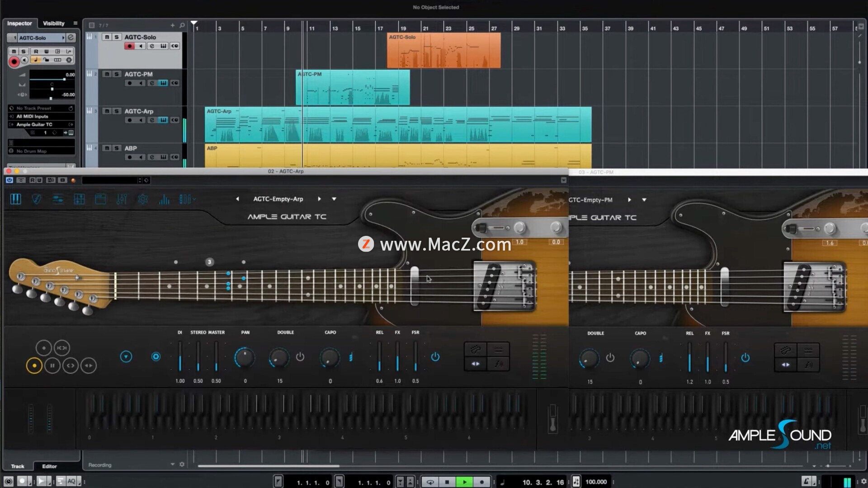This screenshot has width=868, height=488.
Task: Toggle Cycle loop button in transport bar
Action: 430,482
